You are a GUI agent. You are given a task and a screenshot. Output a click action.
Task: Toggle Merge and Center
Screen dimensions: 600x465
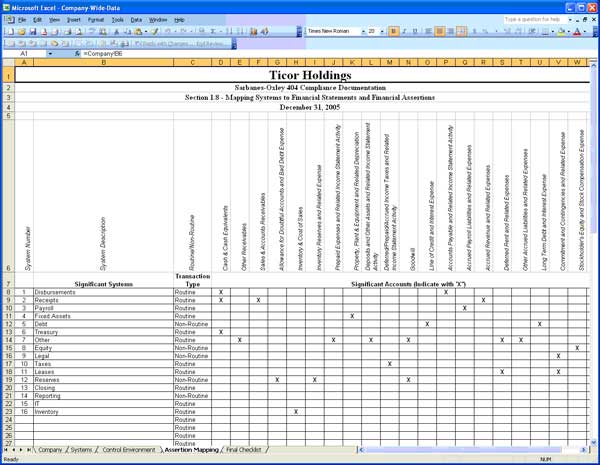461,31
